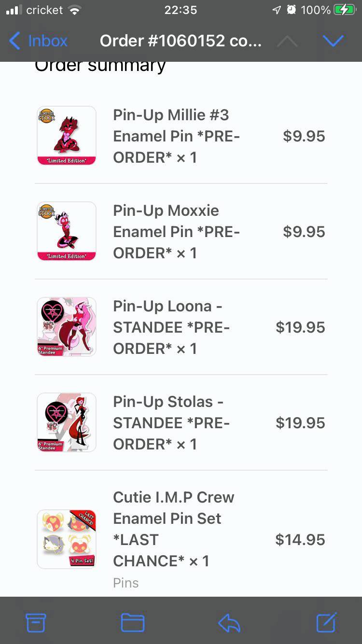The height and width of the screenshot is (644, 362).
Task: Archive this email using the archive icon
Action: click(x=36, y=623)
